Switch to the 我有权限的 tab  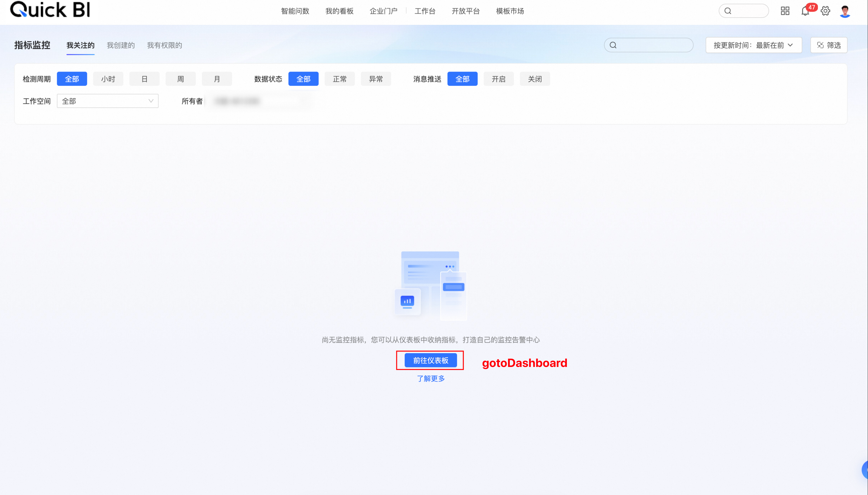[x=164, y=45]
